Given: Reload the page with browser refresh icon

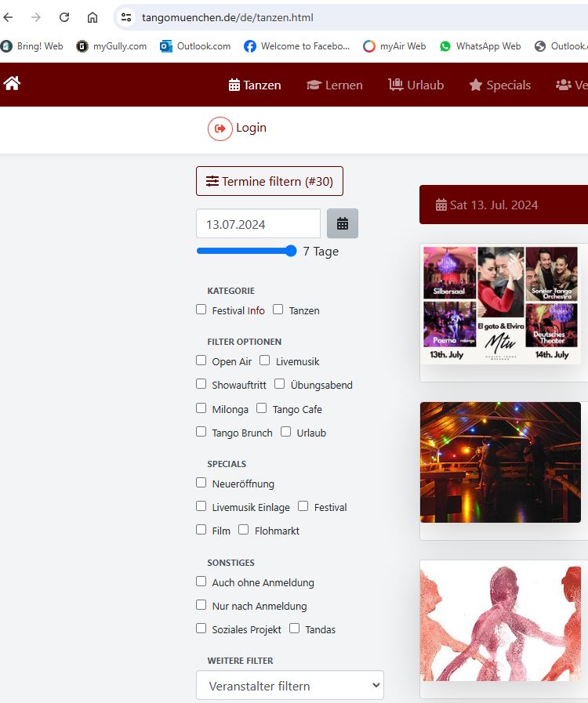Looking at the screenshot, I should (x=64, y=17).
